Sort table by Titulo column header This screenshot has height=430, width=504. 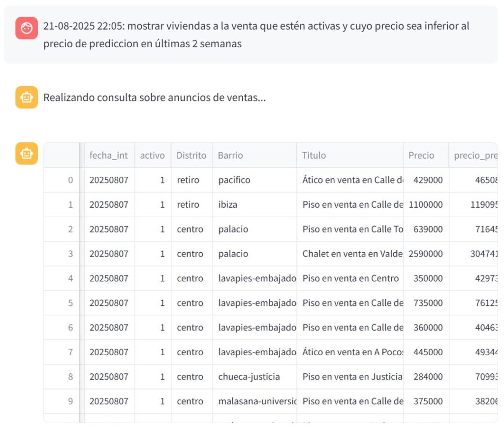click(x=314, y=155)
